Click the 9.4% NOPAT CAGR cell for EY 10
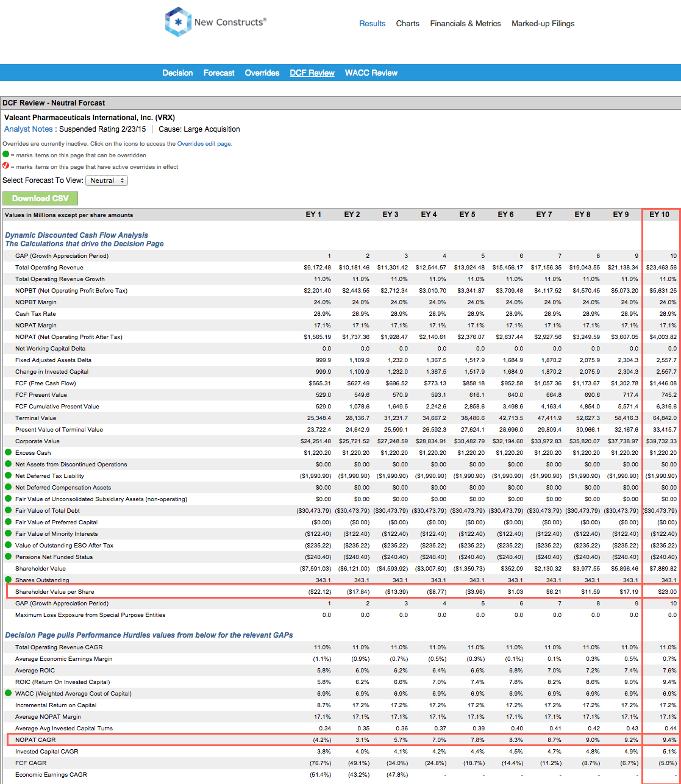The height and width of the screenshot is (784, 681). tap(669, 739)
